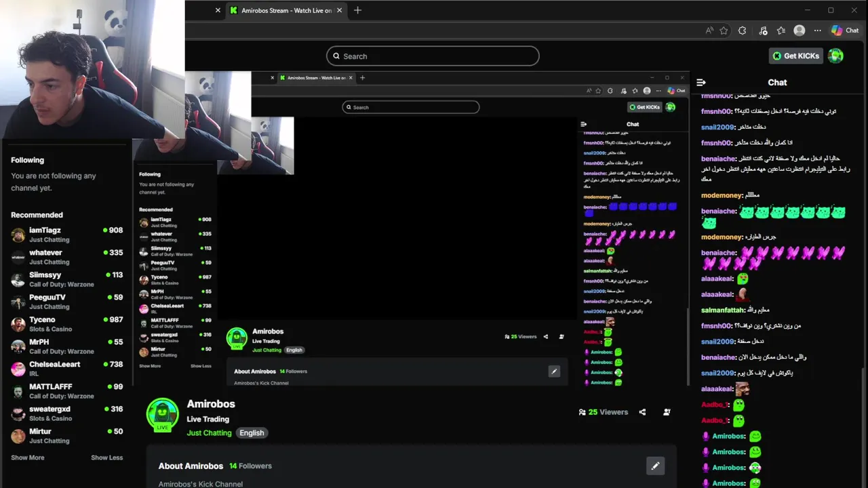The image size is (868, 488).
Task: Click the Following heading in the main sidebar
Action: tap(27, 160)
